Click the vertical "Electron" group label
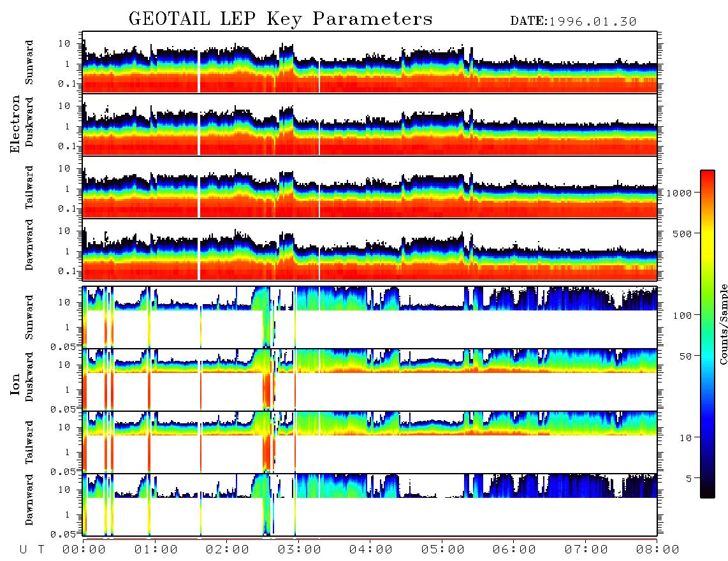Viewport: 728px width, 561px height. coord(15,124)
